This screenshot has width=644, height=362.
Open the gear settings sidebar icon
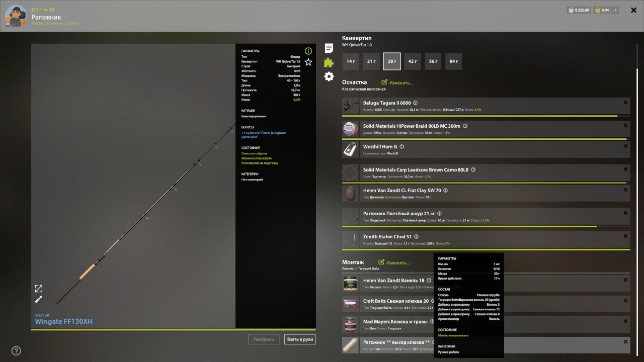tap(329, 76)
